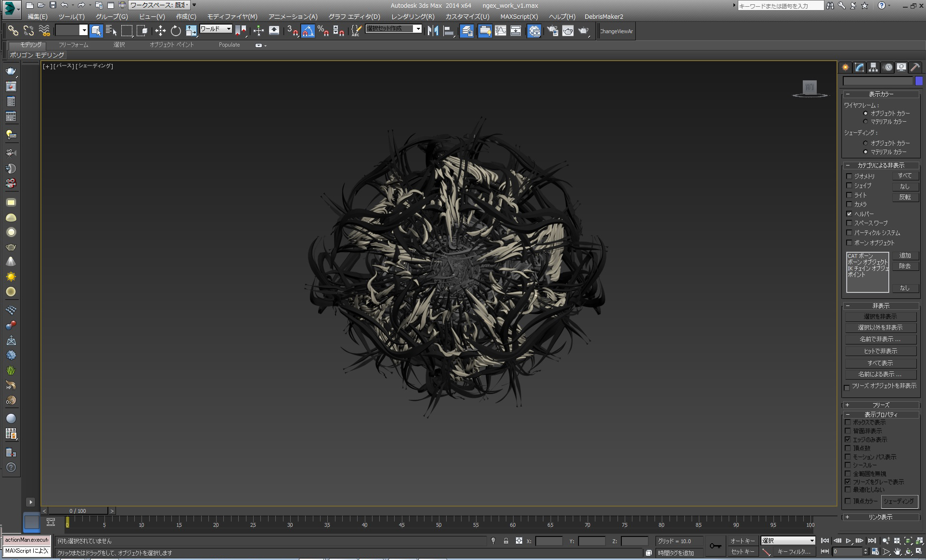Enable シースルー checkbox
Image resolution: width=926 pixels, height=560 pixels.
pyautogui.click(x=848, y=465)
